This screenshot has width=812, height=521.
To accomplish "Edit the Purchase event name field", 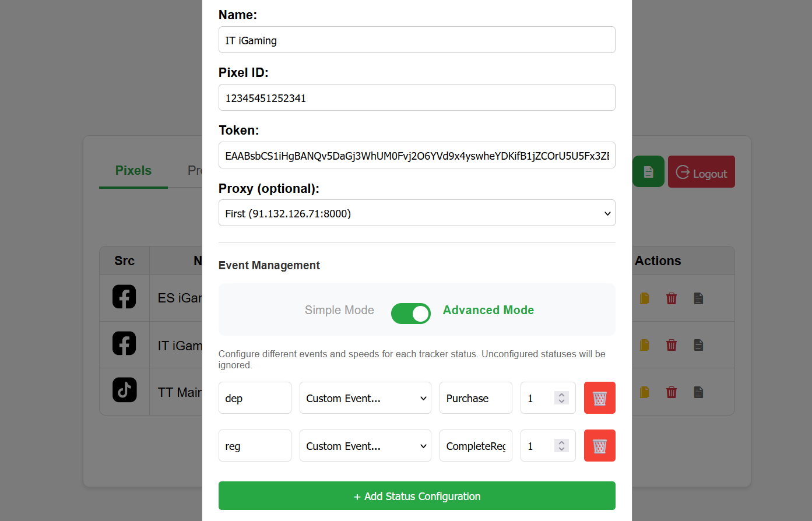I will coord(476,398).
